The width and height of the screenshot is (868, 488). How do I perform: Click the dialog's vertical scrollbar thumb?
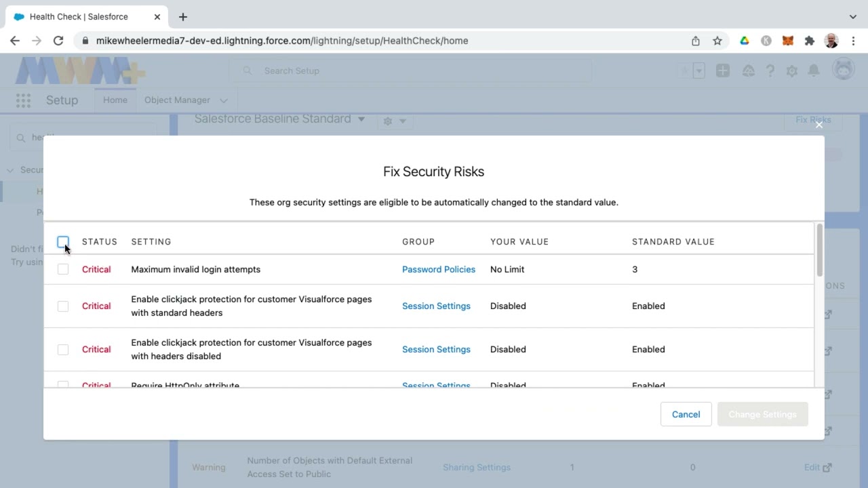[819, 249]
